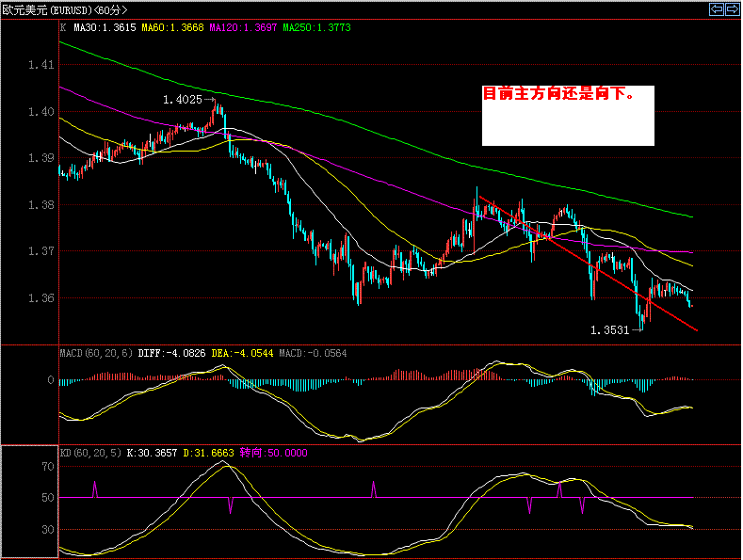Click the MACD:-0.0564 value

[x=313, y=353]
